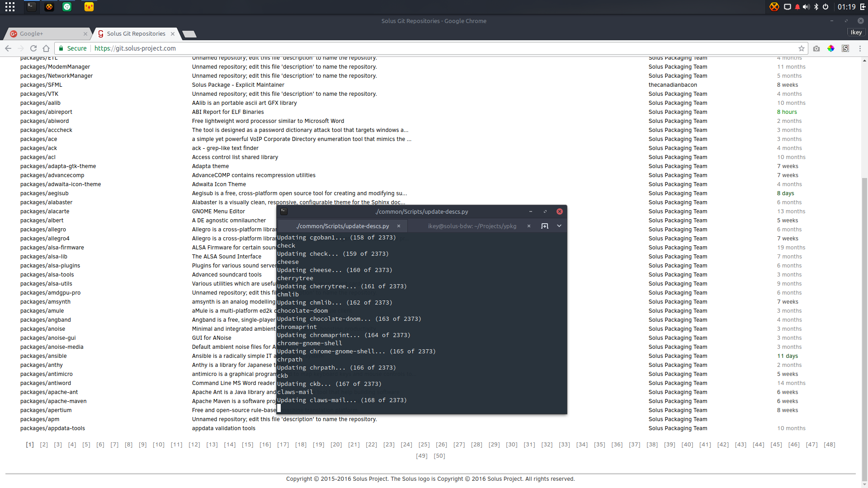
Task: Open packages/aegisub repository
Action: point(44,193)
